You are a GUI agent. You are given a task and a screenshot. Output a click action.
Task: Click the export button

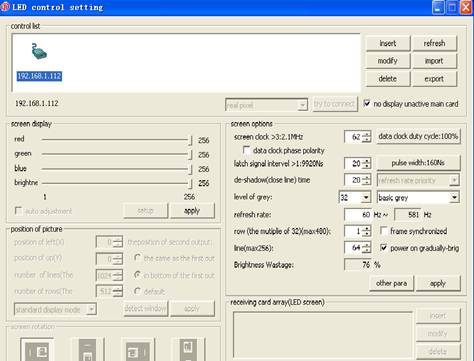point(434,79)
